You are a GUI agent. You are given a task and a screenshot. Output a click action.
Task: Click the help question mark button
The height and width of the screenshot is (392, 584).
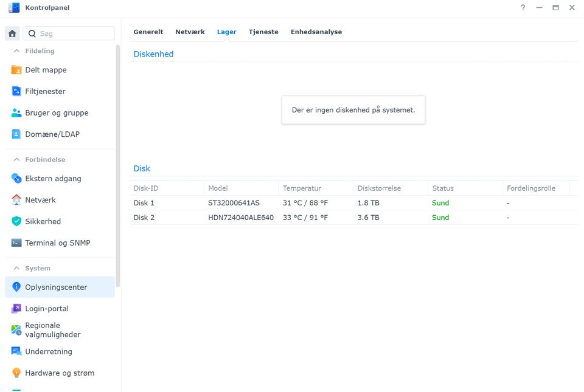523,8
